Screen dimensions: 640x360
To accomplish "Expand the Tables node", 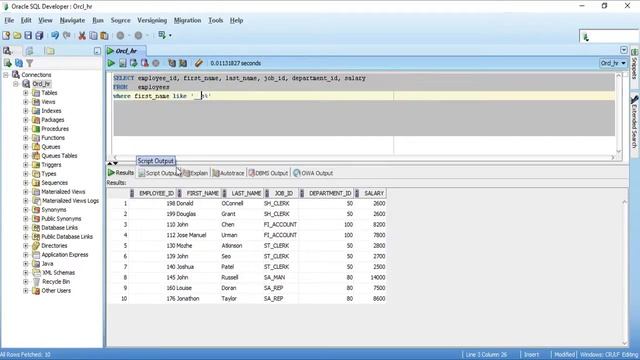I will coord(26,93).
